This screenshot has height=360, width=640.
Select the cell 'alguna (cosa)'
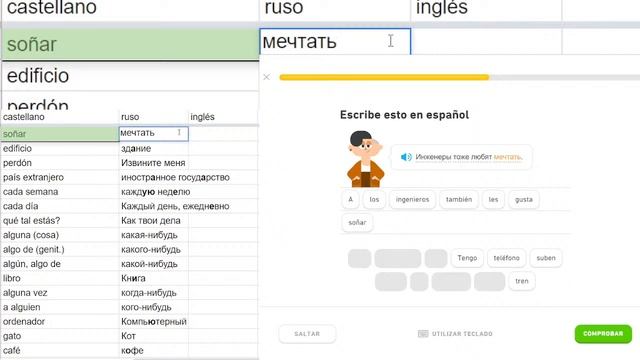[60, 235]
